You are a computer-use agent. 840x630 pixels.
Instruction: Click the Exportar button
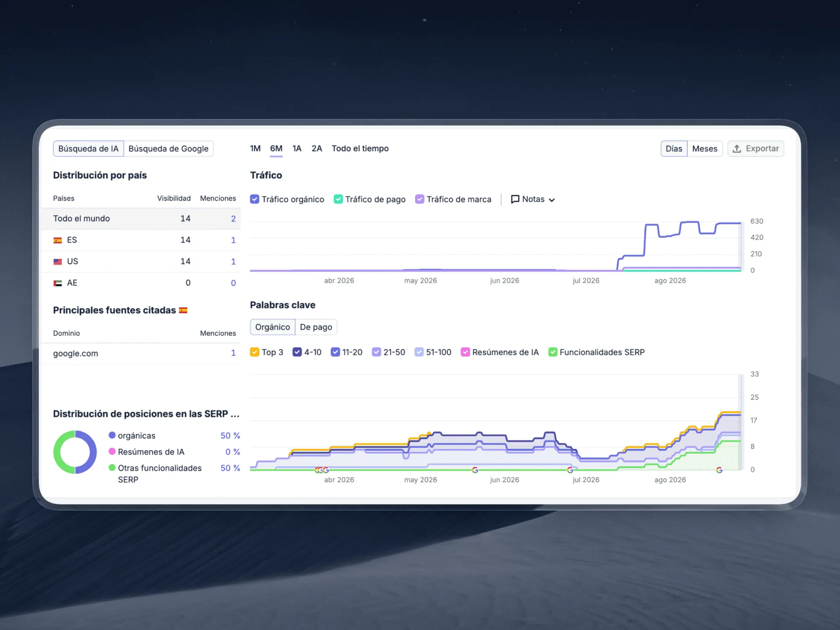(x=756, y=149)
